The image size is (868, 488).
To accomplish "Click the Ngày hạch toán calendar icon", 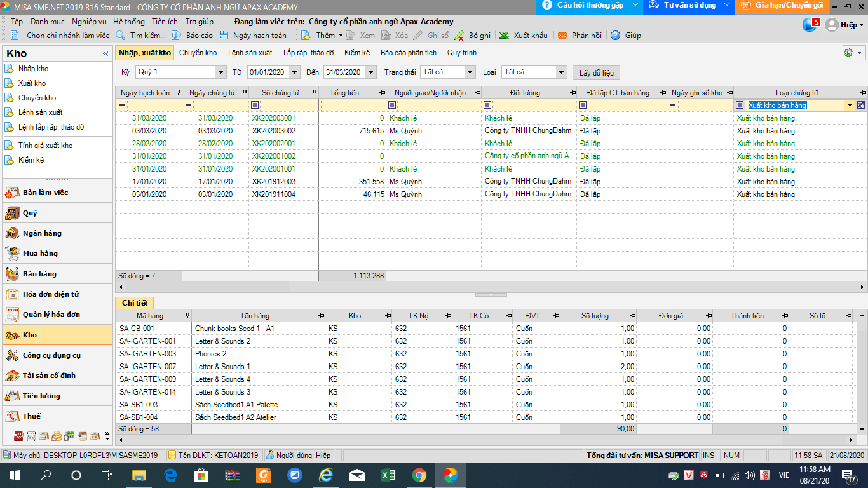I will pyautogui.click(x=224, y=36).
